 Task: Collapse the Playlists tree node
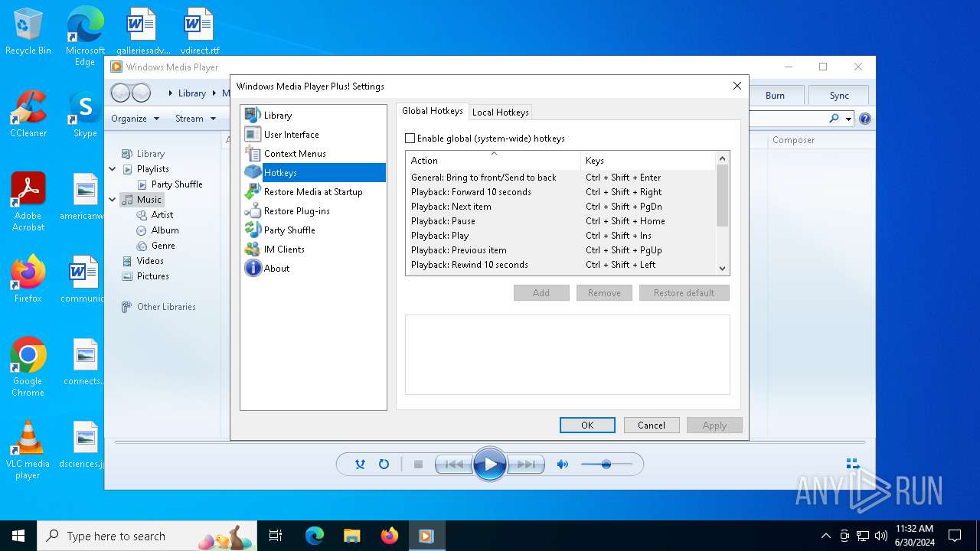113,168
